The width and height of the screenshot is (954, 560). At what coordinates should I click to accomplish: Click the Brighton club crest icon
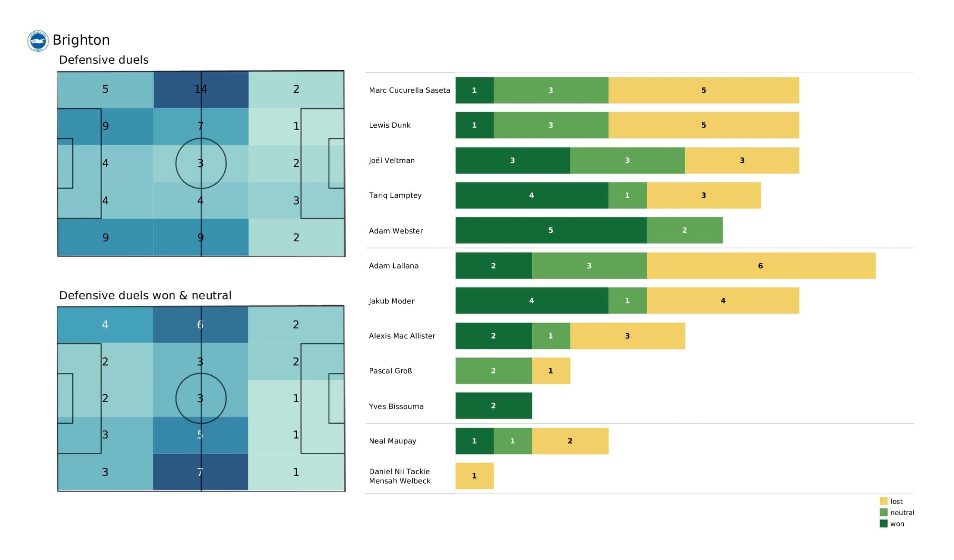38,41
